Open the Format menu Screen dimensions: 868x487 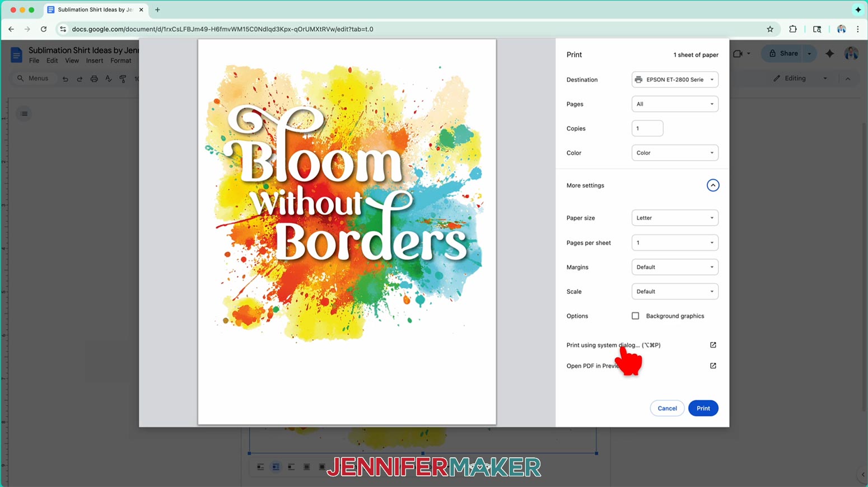[120, 60]
